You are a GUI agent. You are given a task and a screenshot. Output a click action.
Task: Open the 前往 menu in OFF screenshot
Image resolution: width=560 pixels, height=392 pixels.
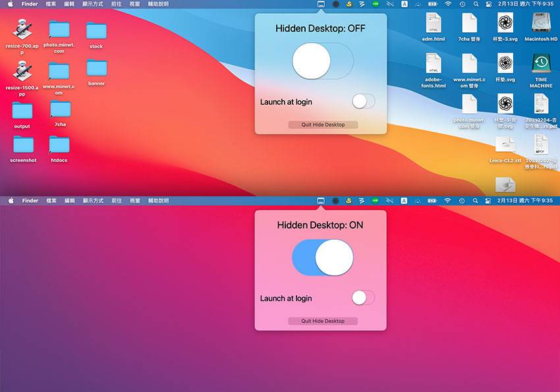tap(116, 5)
